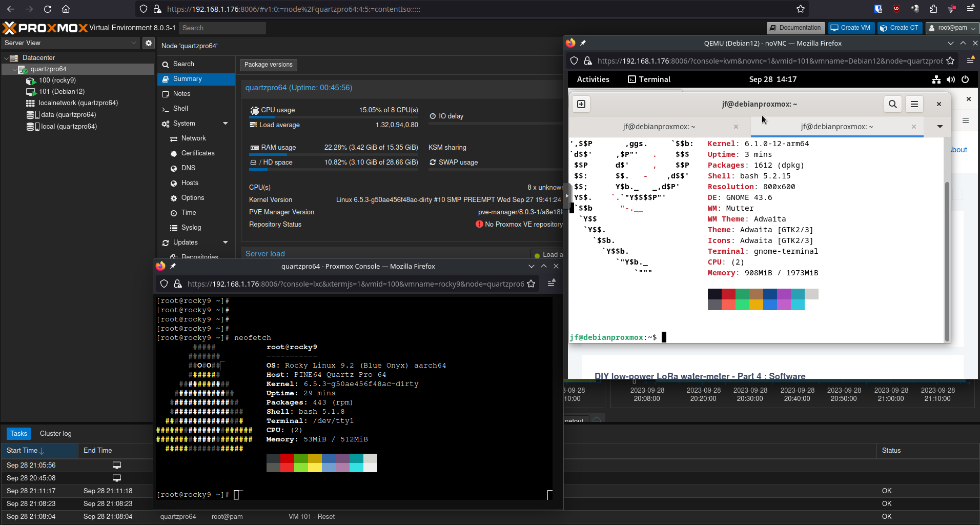Close second jf@debianproxmox terminal tab
The height and width of the screenshot is (525, 980).
click(x=913, y=127)
